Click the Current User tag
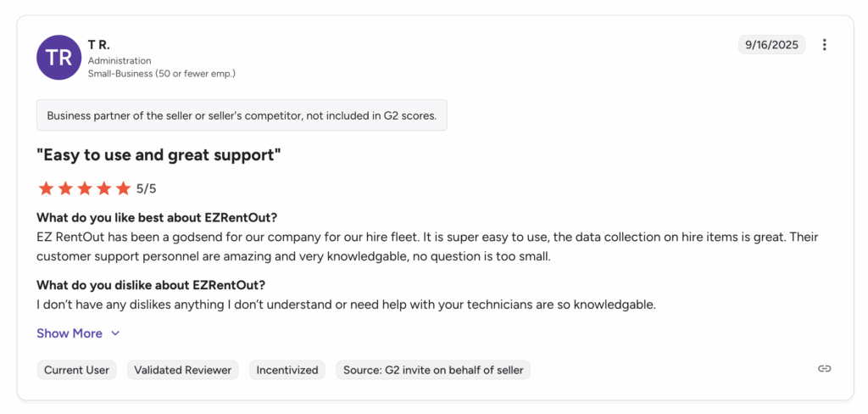This screenshot has width=868, height=414. pyautogui.click(x=76, y=370)
